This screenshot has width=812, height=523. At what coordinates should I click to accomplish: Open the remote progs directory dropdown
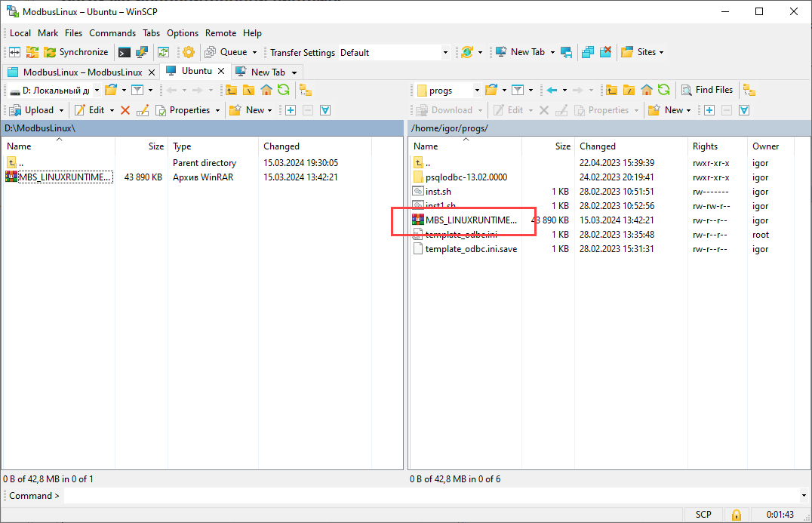point(477,91)
